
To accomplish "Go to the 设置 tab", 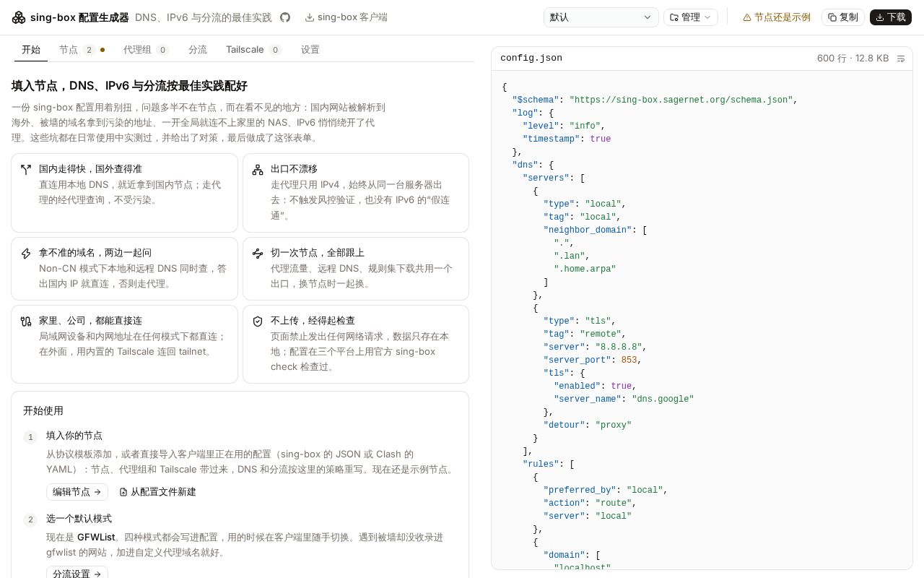I will point(310,50).
